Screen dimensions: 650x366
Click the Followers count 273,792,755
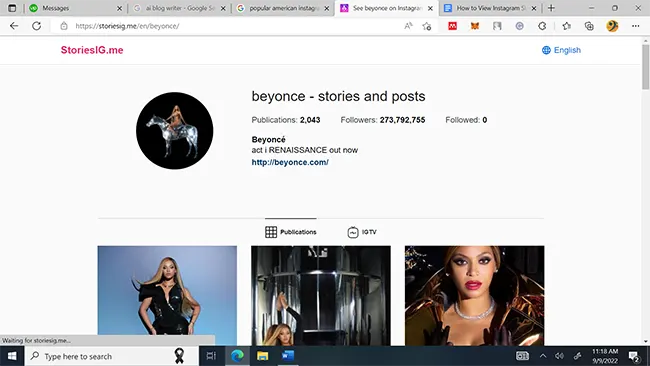pyautogui.click(x=402, y=120)
